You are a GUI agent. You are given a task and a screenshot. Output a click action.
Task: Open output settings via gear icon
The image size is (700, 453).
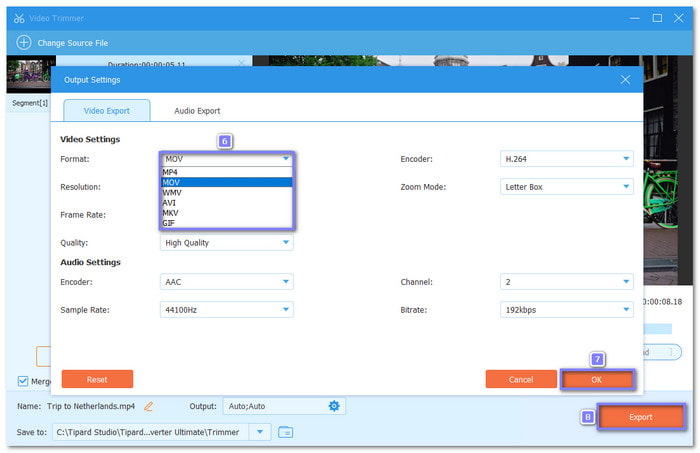(x=334, y=406)
